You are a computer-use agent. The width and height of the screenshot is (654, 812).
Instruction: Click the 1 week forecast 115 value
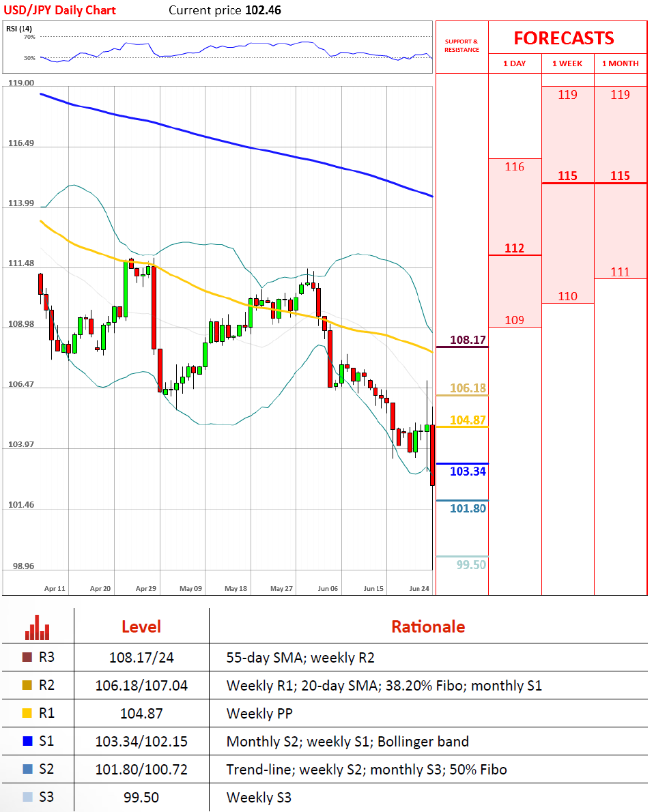[x=567, y=176]
